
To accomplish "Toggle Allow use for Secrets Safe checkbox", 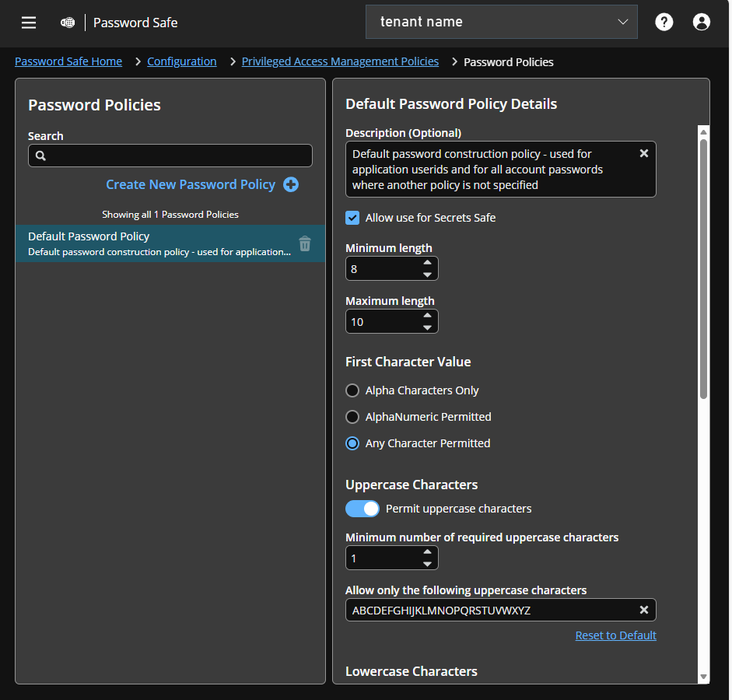I will coord(352,218).
